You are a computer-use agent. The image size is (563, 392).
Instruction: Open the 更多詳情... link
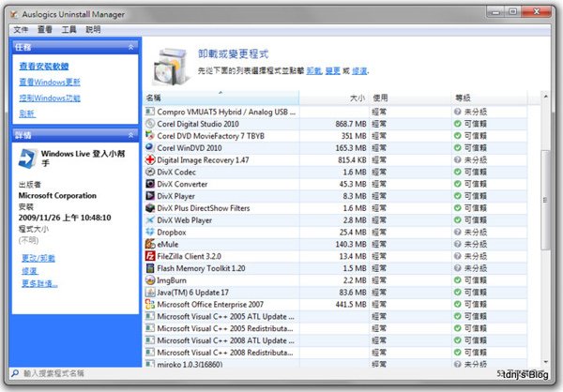click(39, 283)
